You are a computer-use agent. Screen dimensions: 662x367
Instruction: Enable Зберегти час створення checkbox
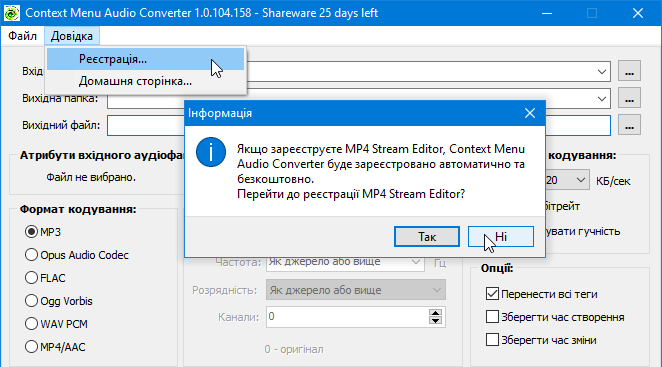tap(492, 317)
